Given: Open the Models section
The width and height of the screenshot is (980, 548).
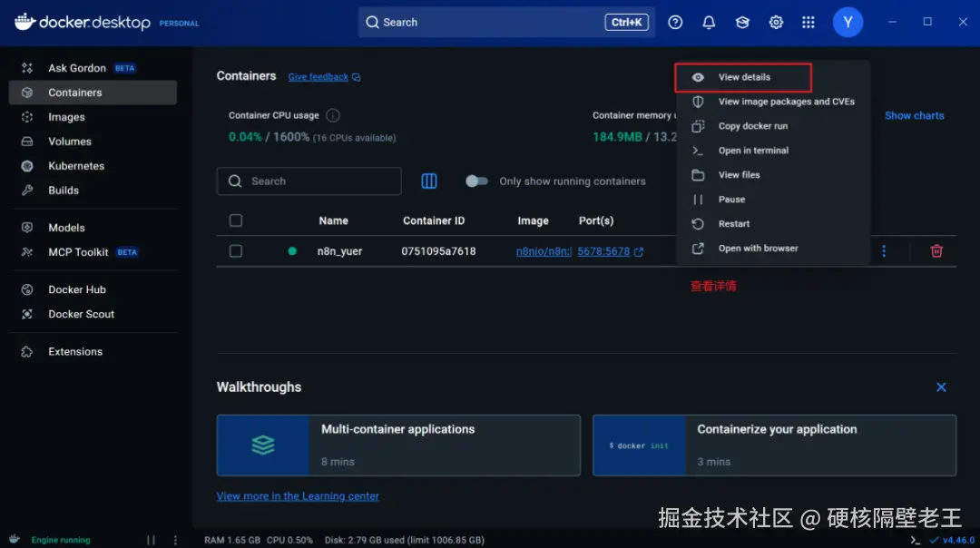Looking at the screenshot, I should [x=93, y=228].
